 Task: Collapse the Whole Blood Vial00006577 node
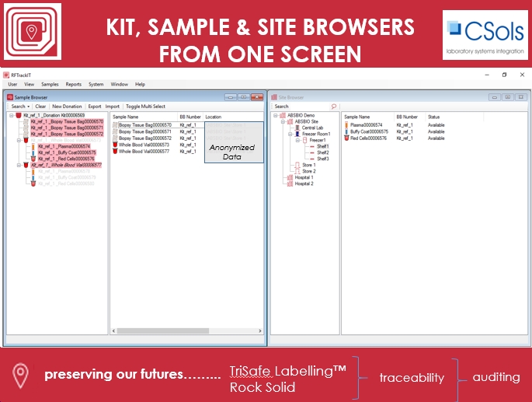[x=19, y=165]
